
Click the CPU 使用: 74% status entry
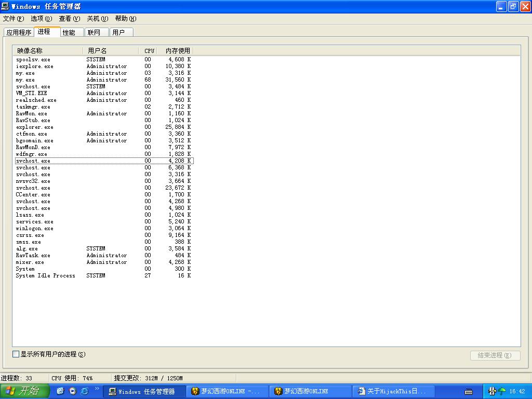(x=72, y=378)
